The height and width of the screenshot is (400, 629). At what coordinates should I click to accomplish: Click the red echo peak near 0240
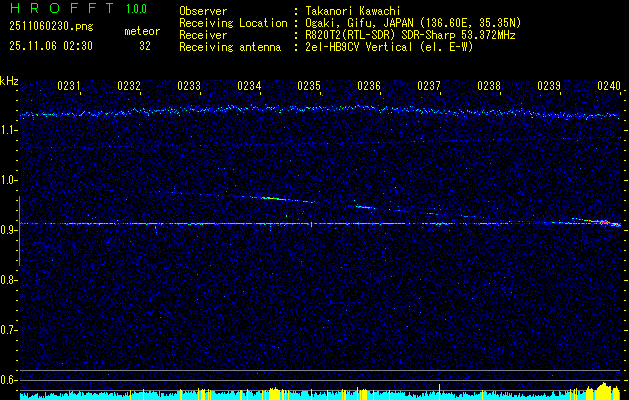604,221
